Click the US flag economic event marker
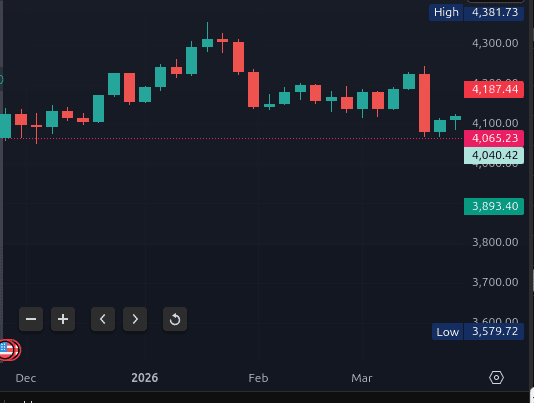 click(7, 350)
